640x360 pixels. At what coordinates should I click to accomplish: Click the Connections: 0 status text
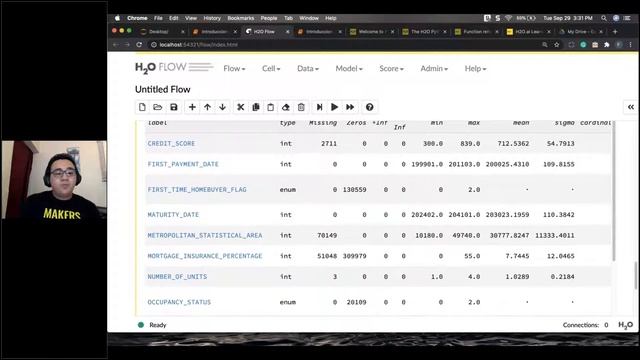[586, 325]
